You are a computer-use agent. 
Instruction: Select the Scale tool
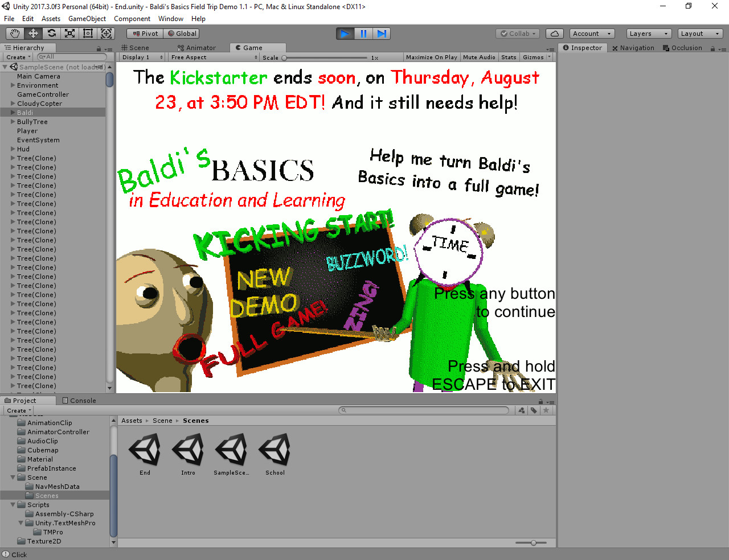69,33
